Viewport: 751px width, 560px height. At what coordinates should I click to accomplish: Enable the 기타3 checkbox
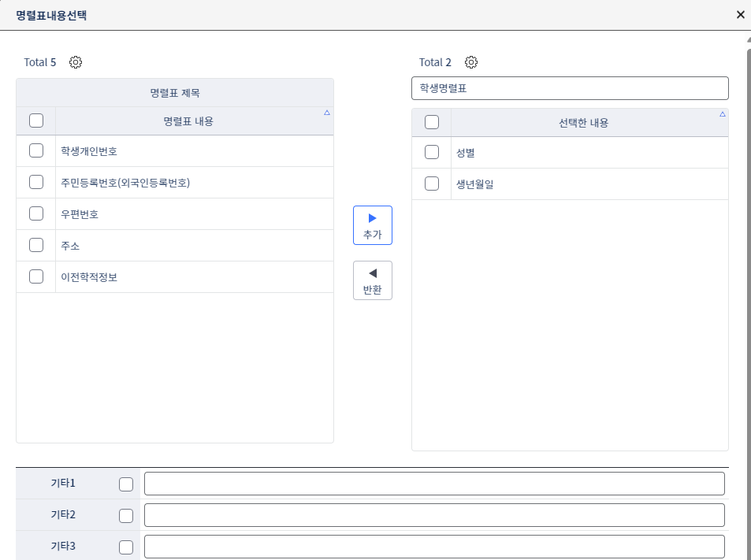(x=126, y=547)
